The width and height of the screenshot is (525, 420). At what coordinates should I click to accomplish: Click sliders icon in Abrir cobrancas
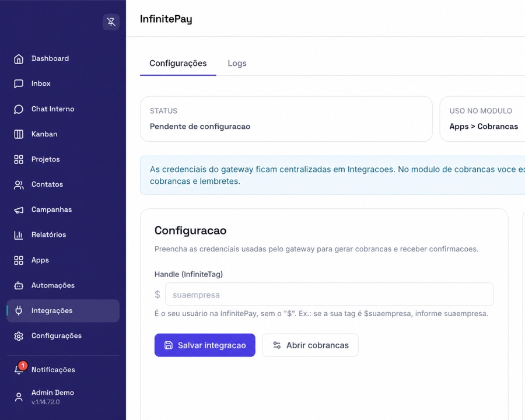click(277, 345)
